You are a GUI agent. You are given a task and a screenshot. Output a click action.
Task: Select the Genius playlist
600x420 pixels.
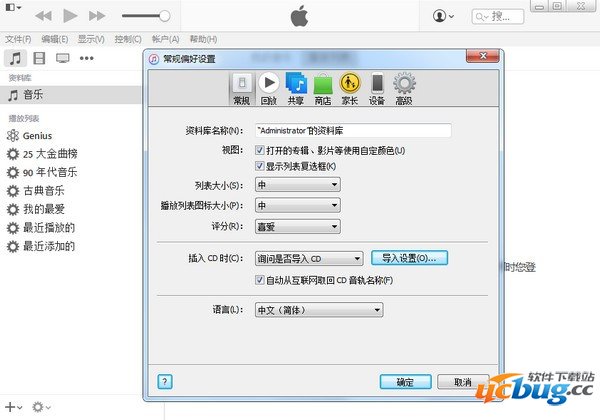tap(37, 136)
